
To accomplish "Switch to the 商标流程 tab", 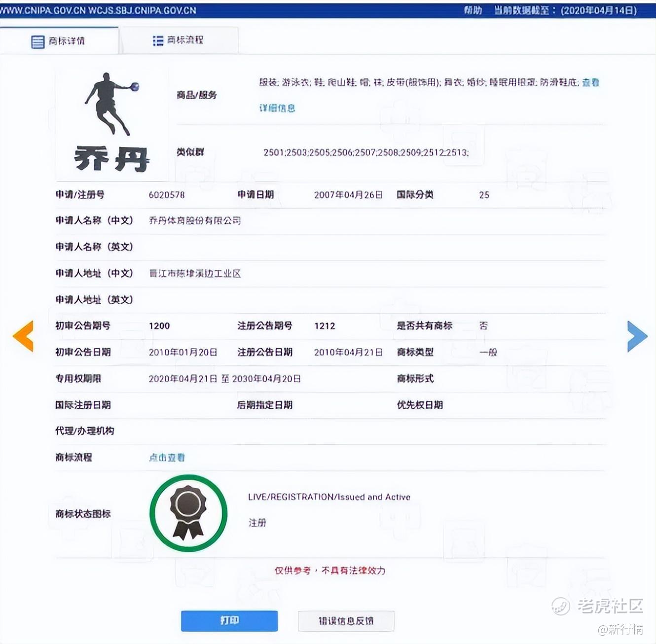I will (x=179, y=40).
